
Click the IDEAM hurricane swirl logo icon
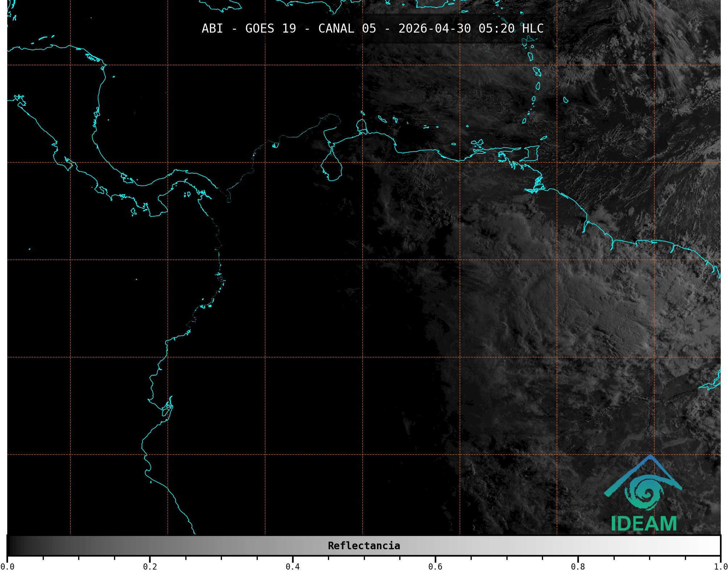645,493
